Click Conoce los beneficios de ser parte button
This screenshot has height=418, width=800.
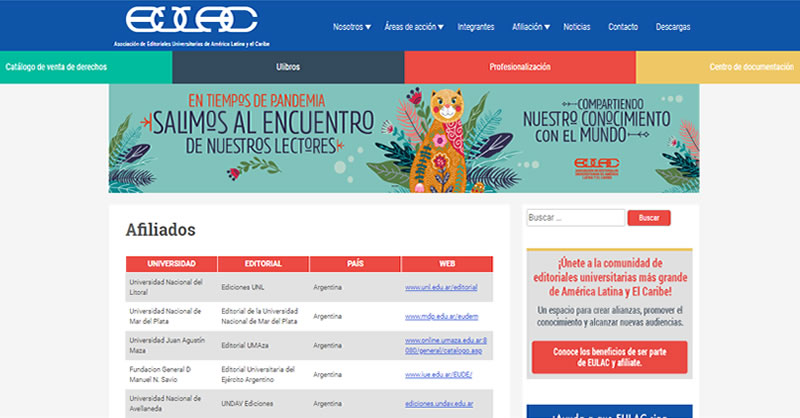609,357
